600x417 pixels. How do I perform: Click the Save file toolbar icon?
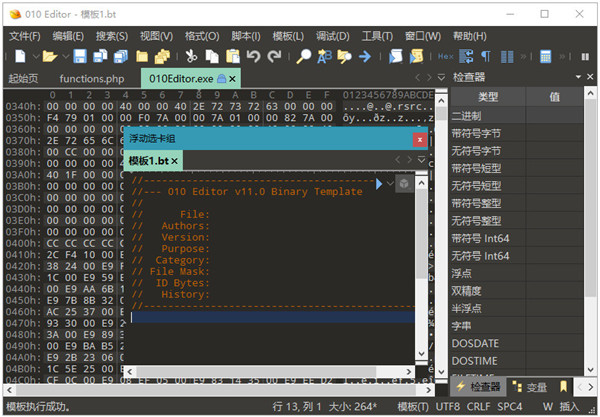[79, 56]
